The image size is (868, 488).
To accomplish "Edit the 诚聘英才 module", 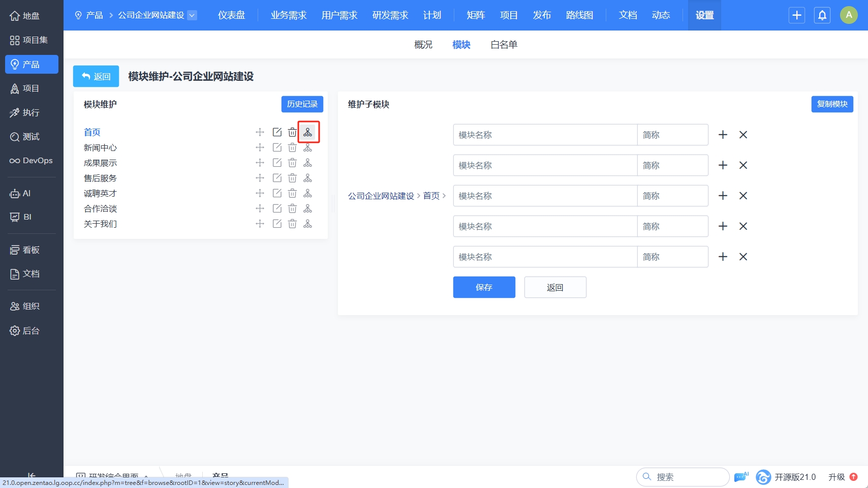I will point(277,193).
